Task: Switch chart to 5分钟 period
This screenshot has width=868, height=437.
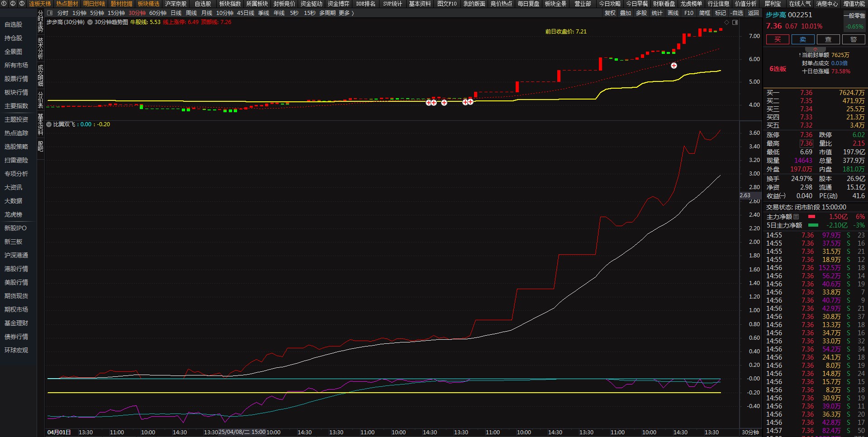Action: (x=97, y=13)
